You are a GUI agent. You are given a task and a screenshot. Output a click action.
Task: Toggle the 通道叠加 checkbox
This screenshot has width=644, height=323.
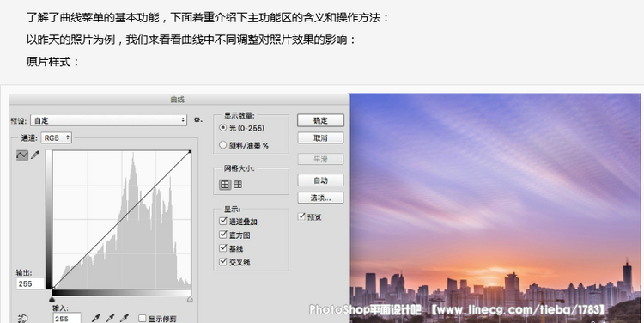tap(223, 221)
